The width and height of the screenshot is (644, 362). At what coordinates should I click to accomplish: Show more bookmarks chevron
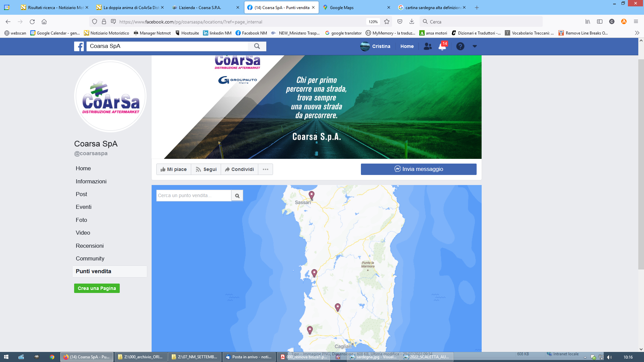637,33
